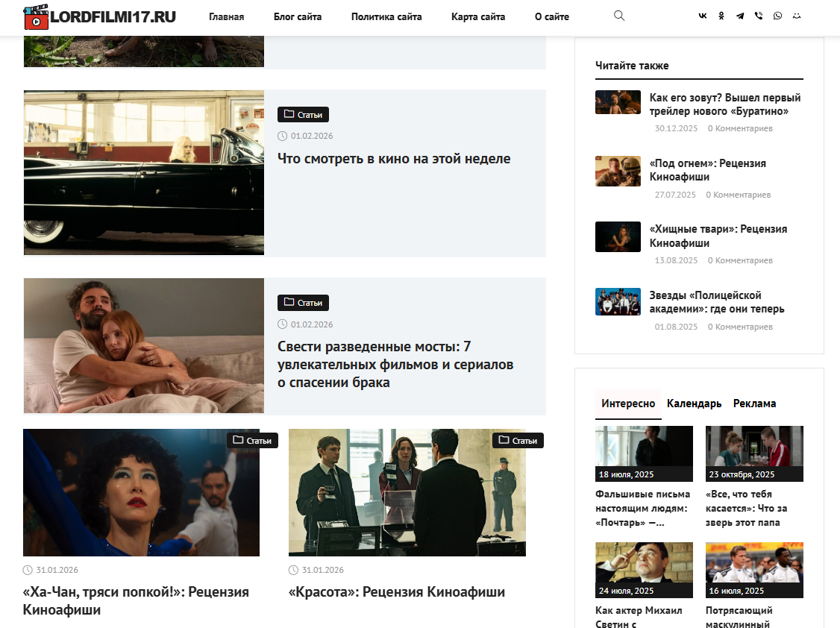Click the date 30.12.2025 in sidebar
This screenshot has height=628, width=840.
coord(676,128)
